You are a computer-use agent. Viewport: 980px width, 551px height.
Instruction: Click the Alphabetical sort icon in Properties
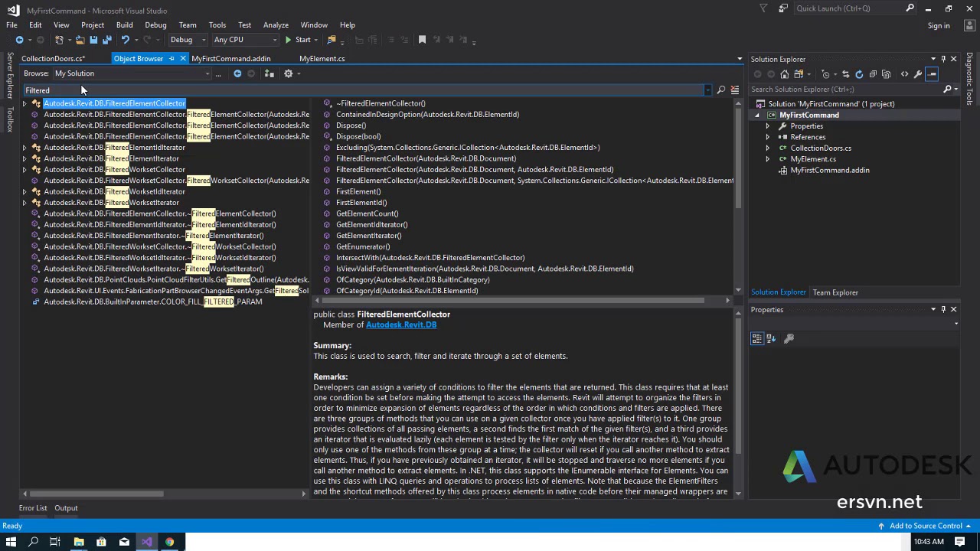(771, 338)
